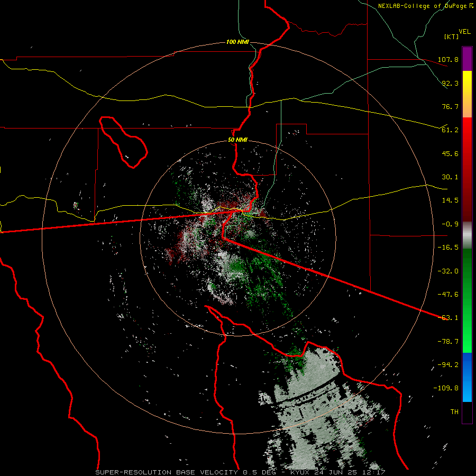Click the blue segment of velocity color bar
Screen dimensions: 476x476
click(467, 377)
